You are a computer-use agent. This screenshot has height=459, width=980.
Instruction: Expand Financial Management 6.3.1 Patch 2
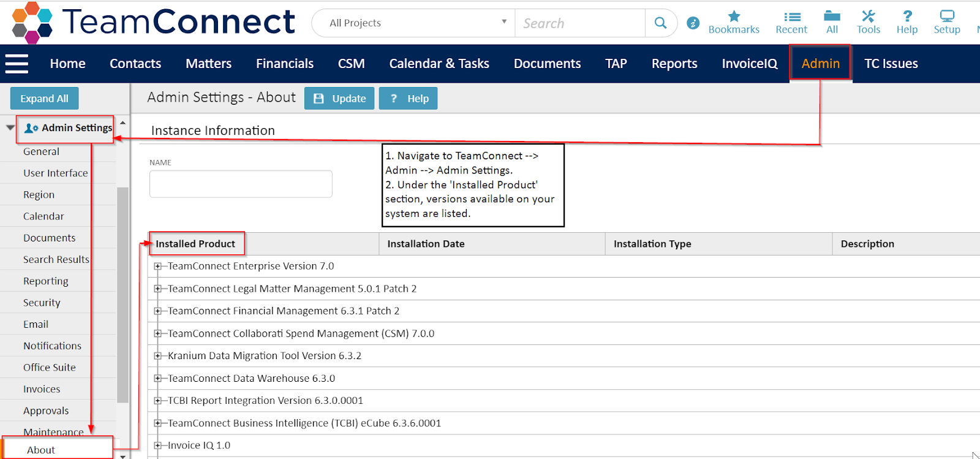157,311
